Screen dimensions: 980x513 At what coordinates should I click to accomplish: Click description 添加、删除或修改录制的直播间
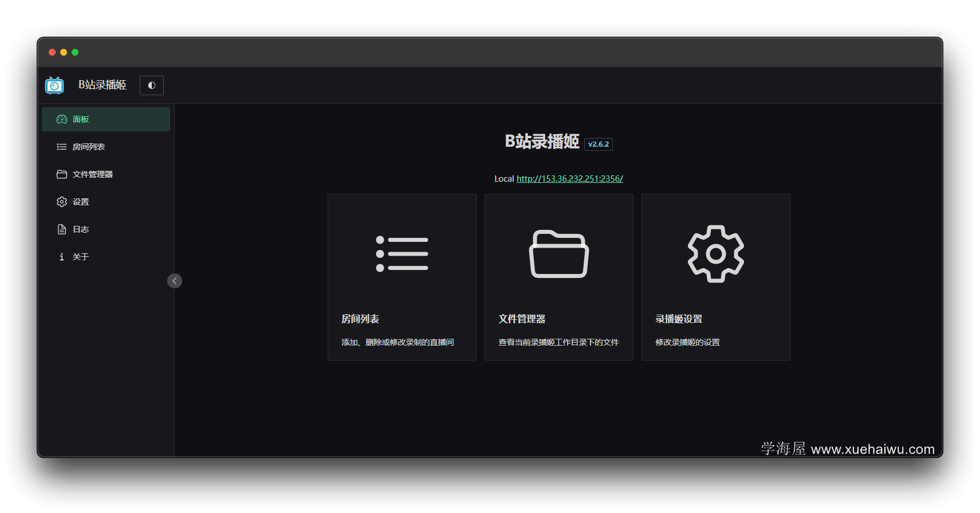pos(398,342)
